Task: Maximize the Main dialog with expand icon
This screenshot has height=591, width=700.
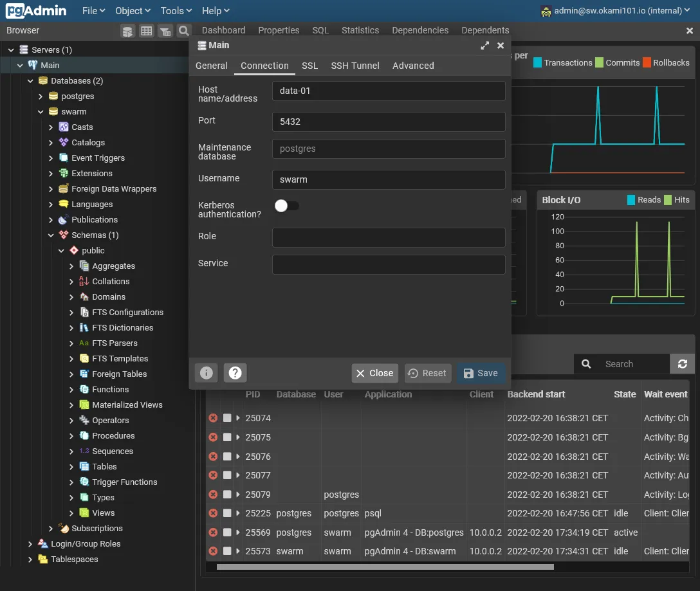Action: [484, 46]
